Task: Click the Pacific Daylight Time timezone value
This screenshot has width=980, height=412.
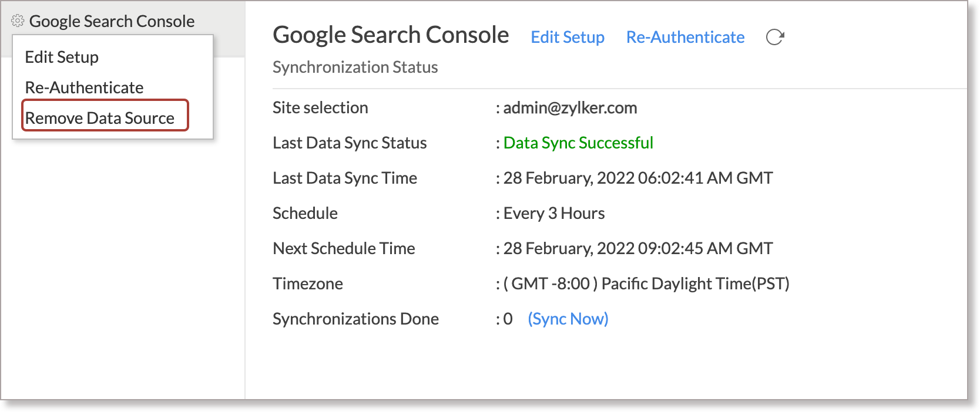Action: click(646, 284)
